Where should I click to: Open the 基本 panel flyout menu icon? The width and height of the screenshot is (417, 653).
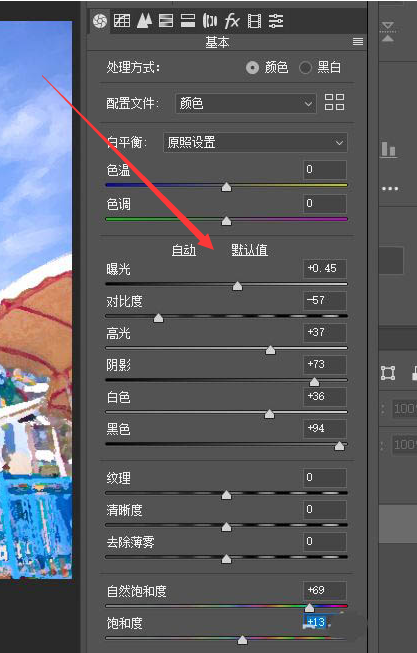[x=358, y=41]
